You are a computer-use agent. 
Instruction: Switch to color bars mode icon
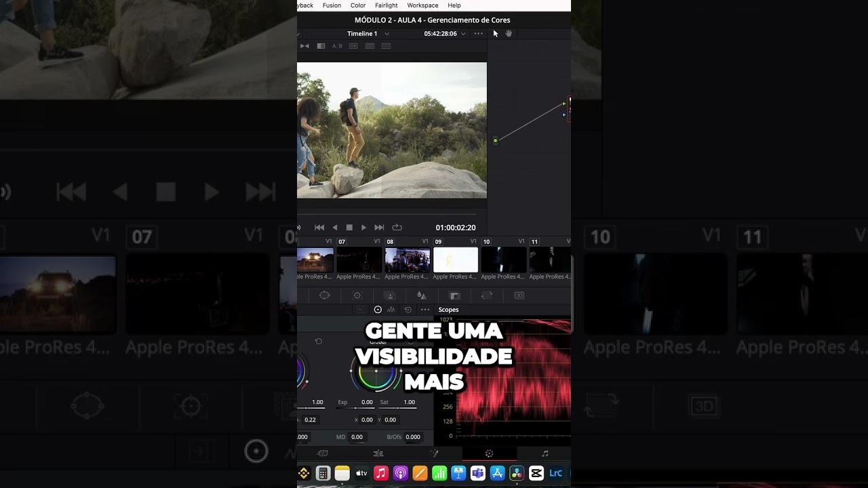(x=391, y=310)
